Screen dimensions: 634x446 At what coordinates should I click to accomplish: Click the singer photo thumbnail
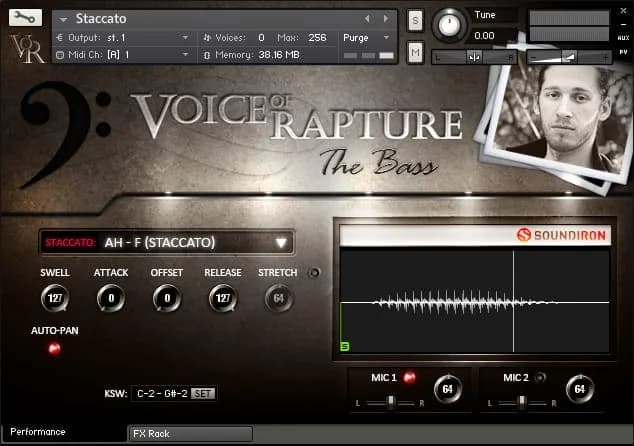[x=558, y=121]
